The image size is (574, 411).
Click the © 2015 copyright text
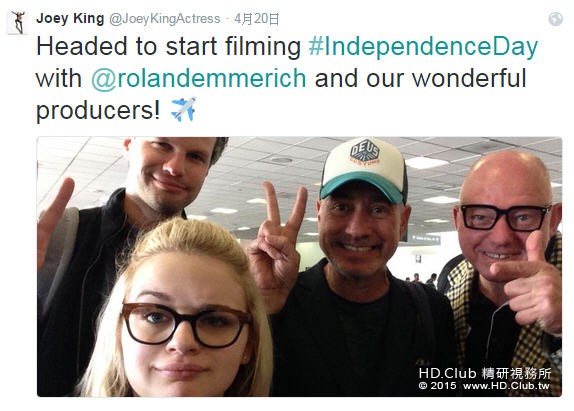[437, 386]
